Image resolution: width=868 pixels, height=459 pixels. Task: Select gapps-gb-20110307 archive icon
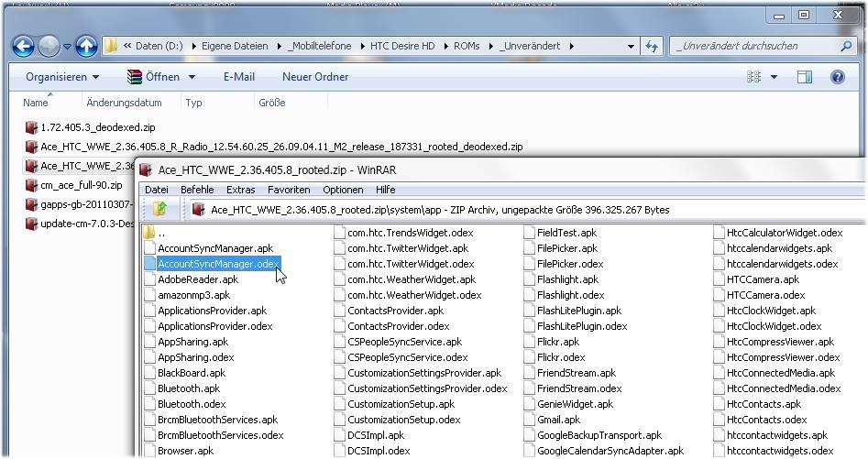(x=31, y=204)
